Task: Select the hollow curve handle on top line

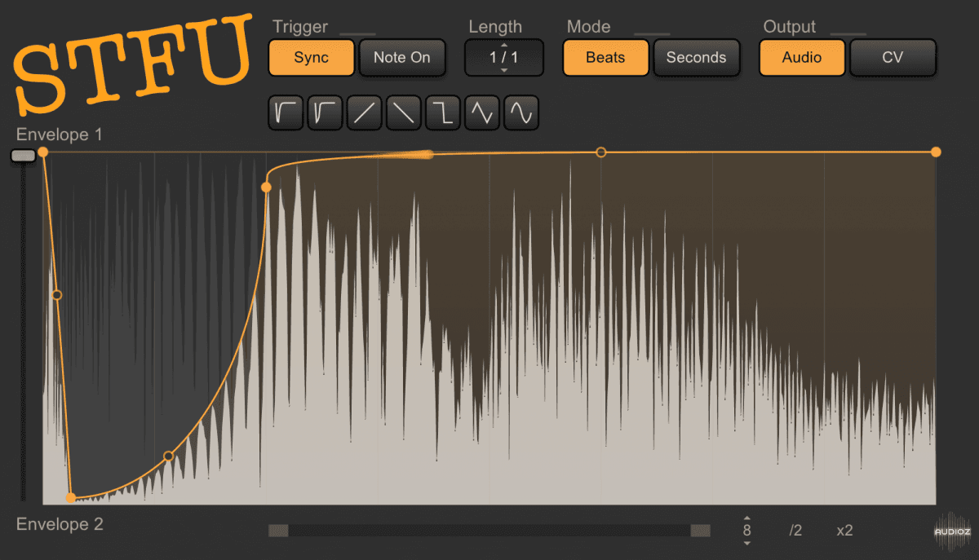Action: (x=601, y=152)
